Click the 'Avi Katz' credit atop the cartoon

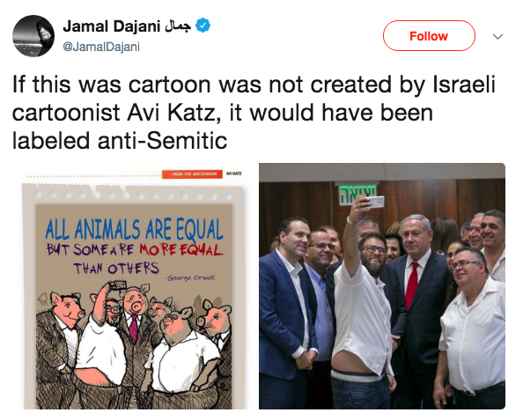[233, 173]
